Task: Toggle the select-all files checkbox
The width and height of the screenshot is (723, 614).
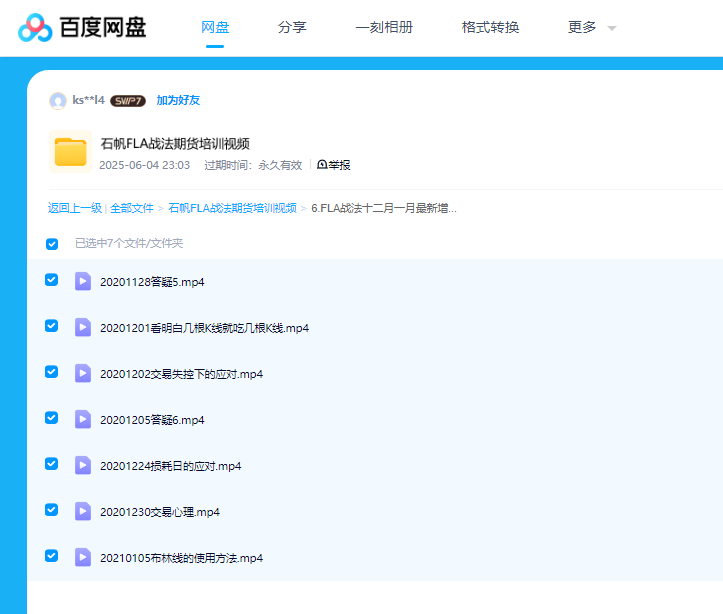Action: click(52, 243)
